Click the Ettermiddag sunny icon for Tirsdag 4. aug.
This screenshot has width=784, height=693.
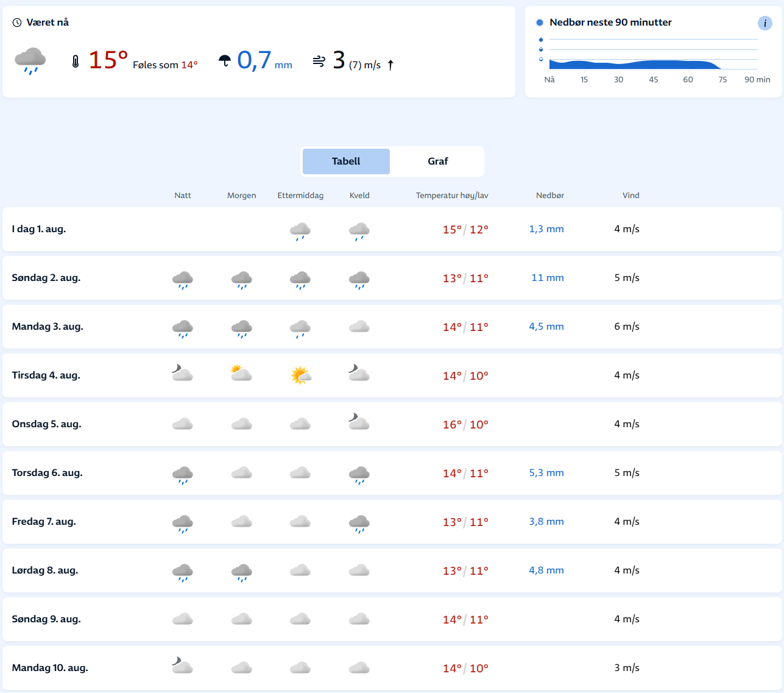(301, 375)
